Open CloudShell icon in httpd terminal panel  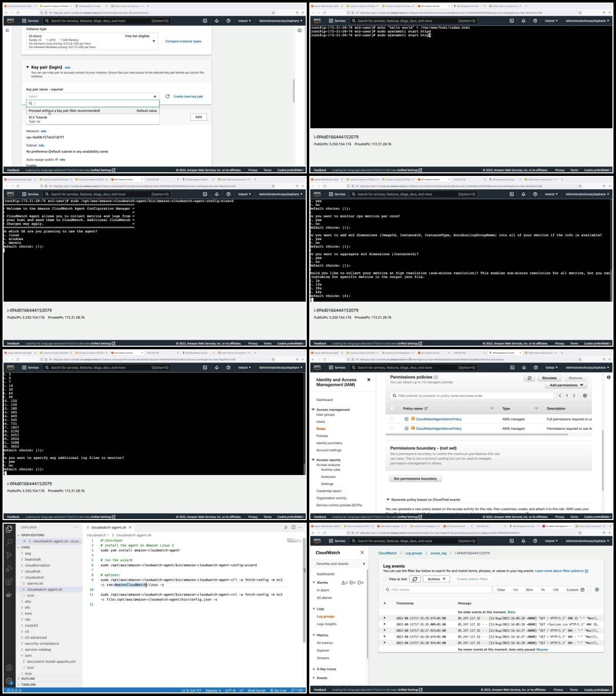click(512, 21)
